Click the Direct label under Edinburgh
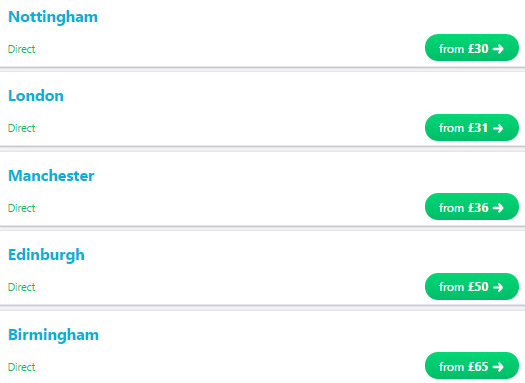The height and width of the screenshot is (383, 525). pyautogui.click(x=21, y=287)
